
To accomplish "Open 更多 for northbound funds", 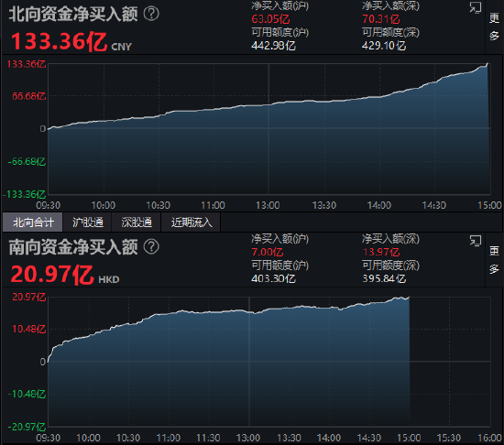I will pyautogui.click(x=494, y=27).
